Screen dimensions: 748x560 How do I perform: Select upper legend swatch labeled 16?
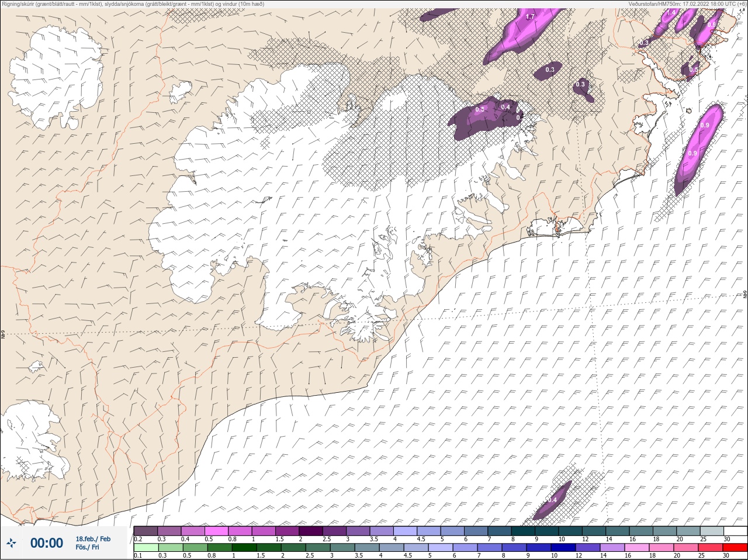click(641, 531)
